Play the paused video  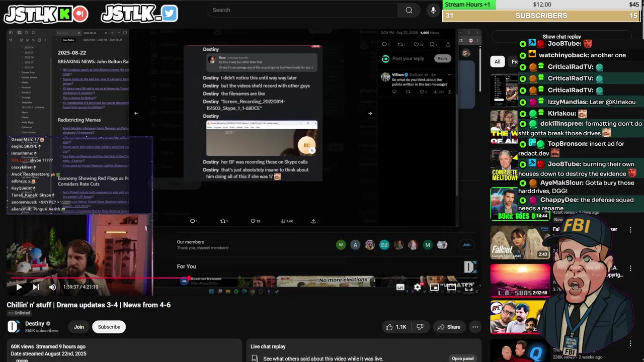point(19,287)
